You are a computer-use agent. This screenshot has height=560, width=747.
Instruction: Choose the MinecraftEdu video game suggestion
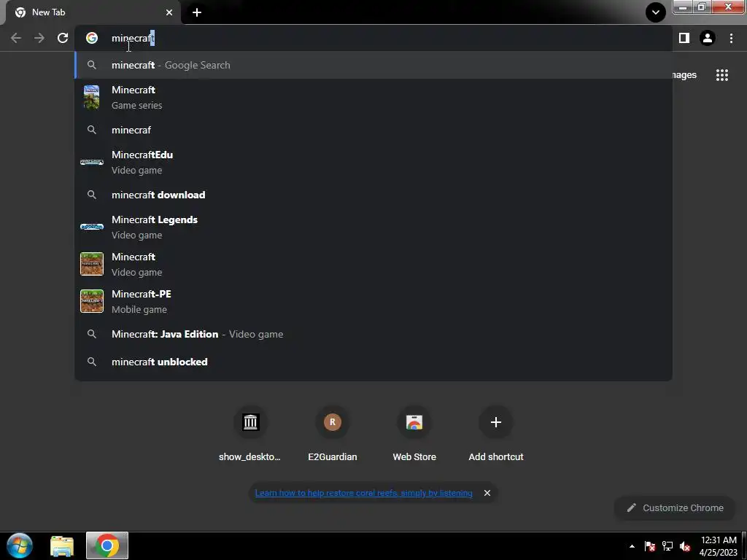click(x=373, y=163)
